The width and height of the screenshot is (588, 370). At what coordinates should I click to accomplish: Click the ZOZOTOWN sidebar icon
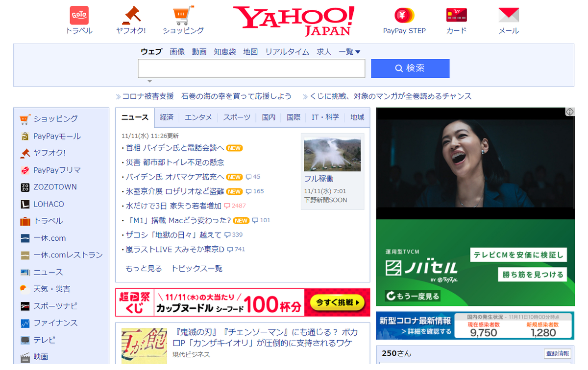pos(25,187)
